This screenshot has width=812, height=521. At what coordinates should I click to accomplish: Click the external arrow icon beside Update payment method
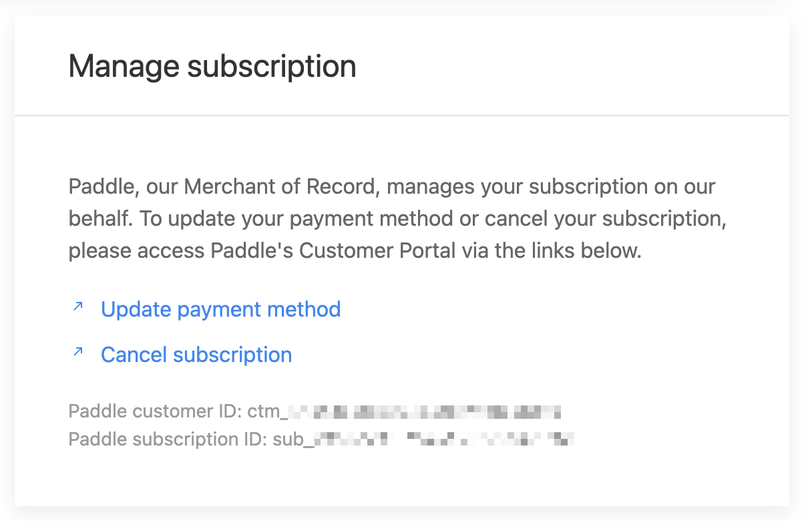pyautogui.click(x=78, y=307)
